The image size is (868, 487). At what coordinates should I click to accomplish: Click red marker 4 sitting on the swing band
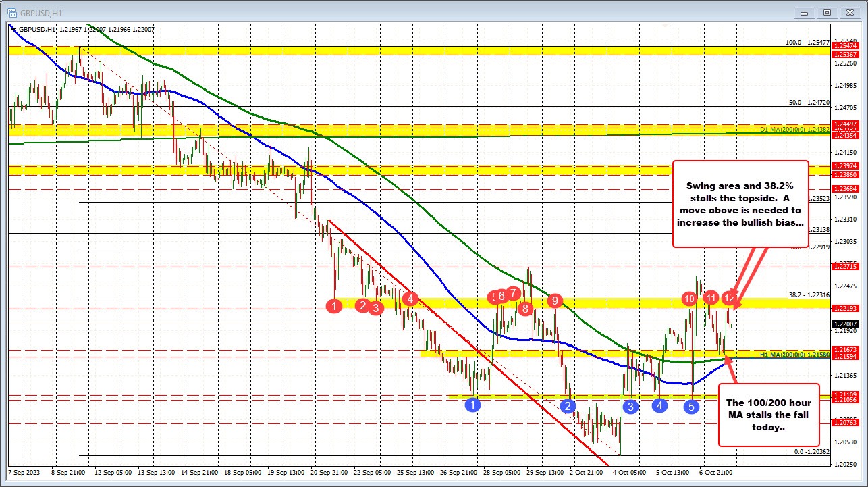click(408, 298)
